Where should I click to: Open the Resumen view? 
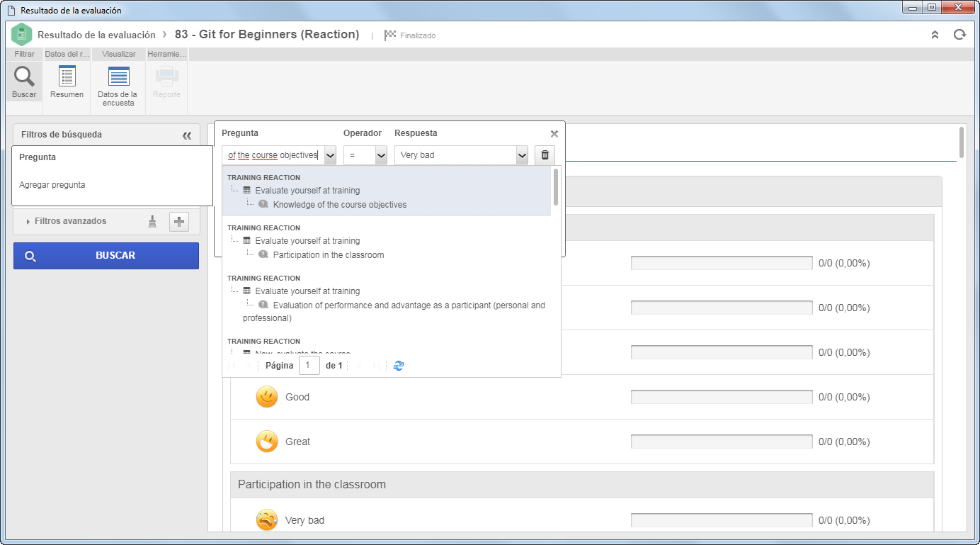click(x=67, y=82)
